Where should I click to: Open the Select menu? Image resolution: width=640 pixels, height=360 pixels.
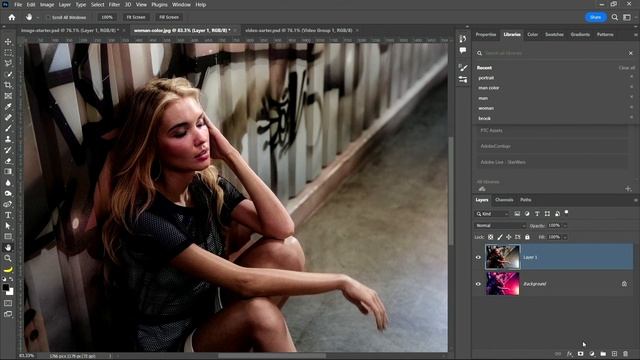[98, 4]
